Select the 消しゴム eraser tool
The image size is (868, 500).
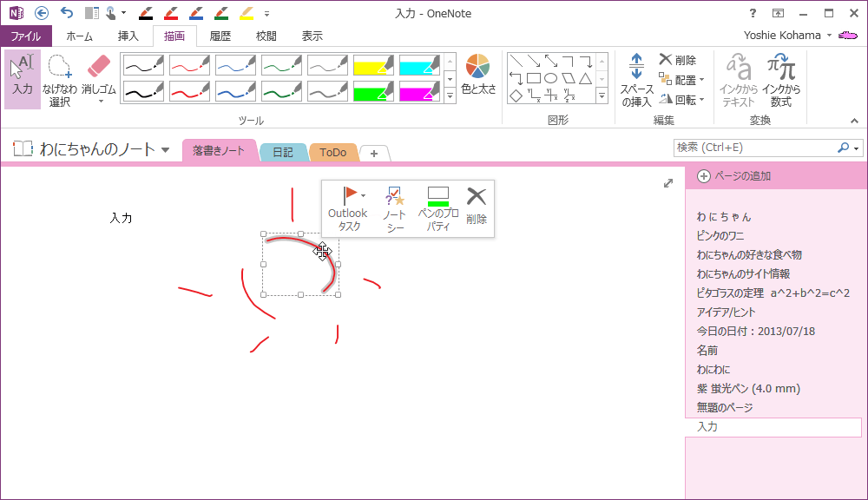(99, 73)
